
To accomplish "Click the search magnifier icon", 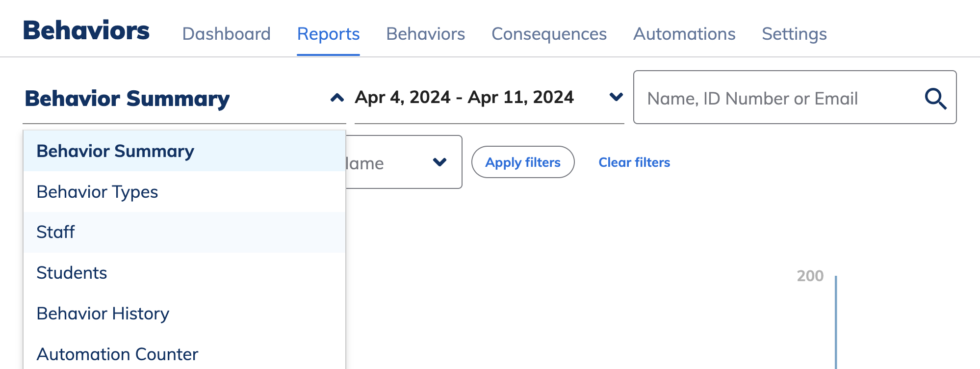I will [936, 98].
